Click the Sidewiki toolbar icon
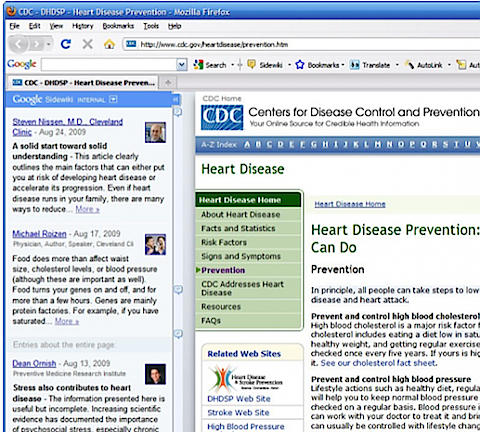This screenshot has height=432, width=480. [252, 64]
